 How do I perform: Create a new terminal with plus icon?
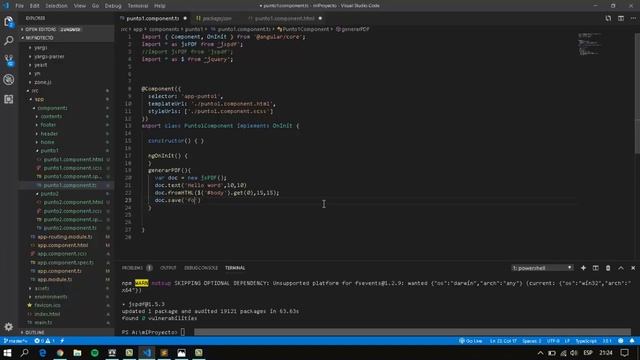point(583,268)
